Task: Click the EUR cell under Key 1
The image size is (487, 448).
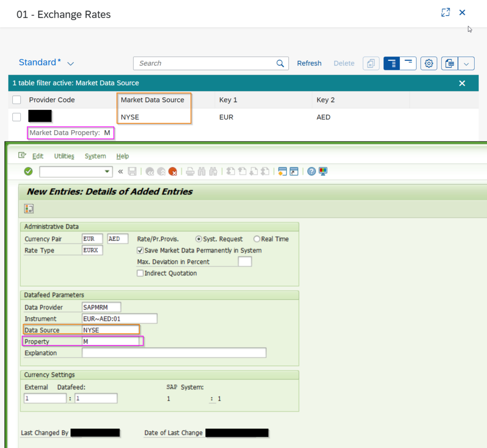Action: 226,117
